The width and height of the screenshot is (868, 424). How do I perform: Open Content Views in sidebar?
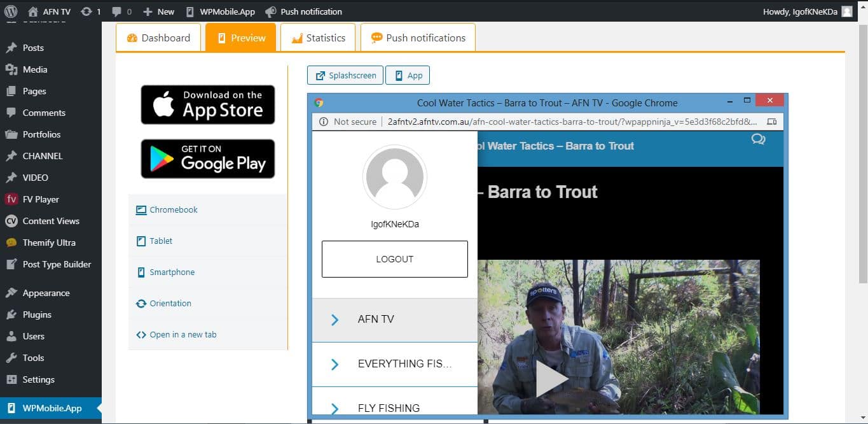51,221
